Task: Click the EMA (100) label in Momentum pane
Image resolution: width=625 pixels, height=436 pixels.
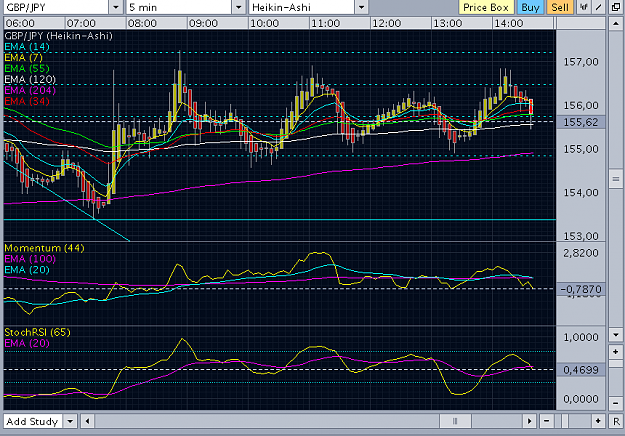Action: click(x=30, y=259)
